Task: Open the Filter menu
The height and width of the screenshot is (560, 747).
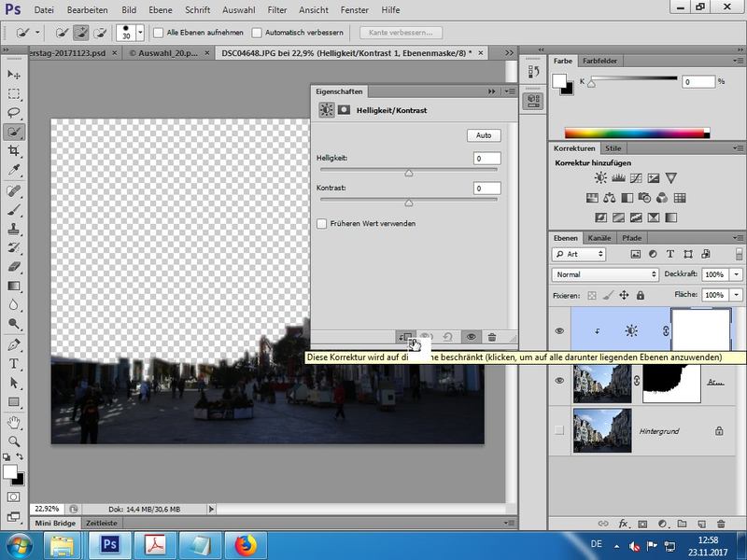Action: 276,9
